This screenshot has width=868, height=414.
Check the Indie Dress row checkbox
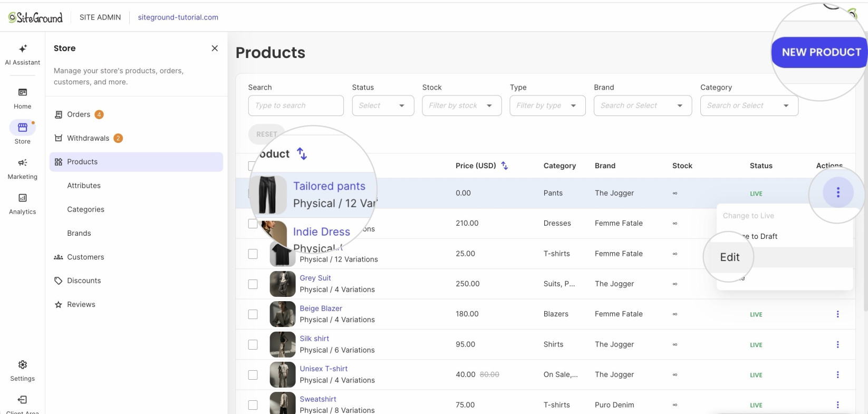pyautogui.click(x=253, y=224)
